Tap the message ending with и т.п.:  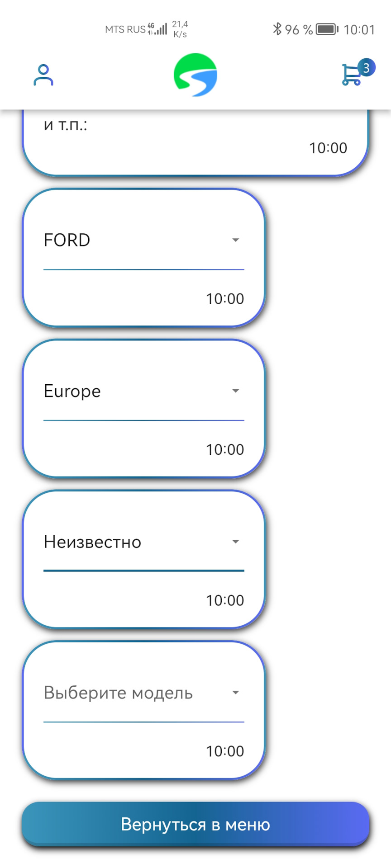(x=66, y=125)
